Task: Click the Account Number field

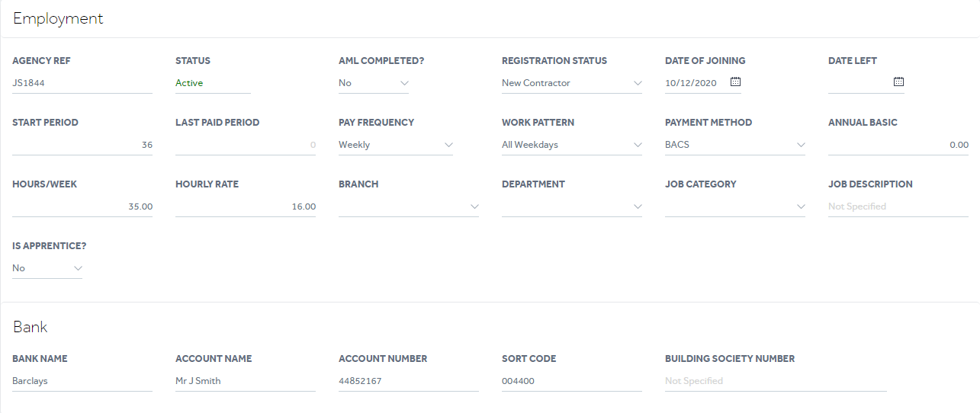Action: [409, 381]
